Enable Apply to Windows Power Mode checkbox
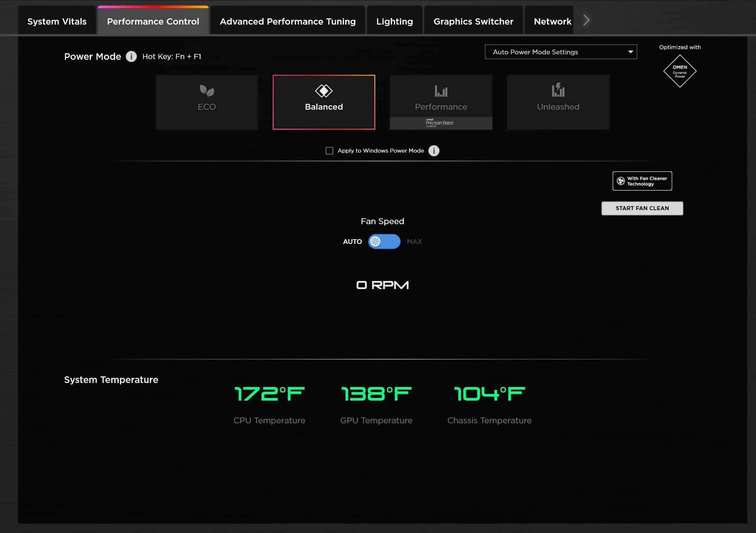The image size is (756, 533). click(x=329, y=151)
